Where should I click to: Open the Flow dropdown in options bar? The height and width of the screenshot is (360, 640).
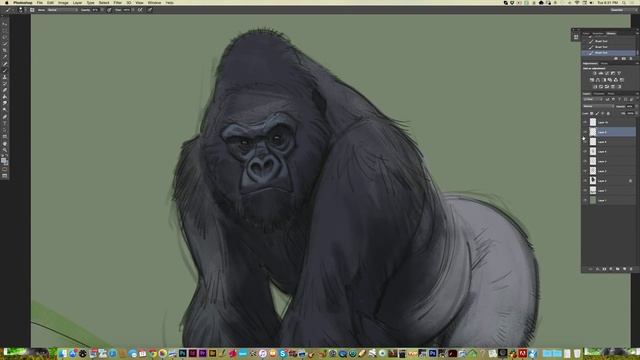[x=133, y=10]
